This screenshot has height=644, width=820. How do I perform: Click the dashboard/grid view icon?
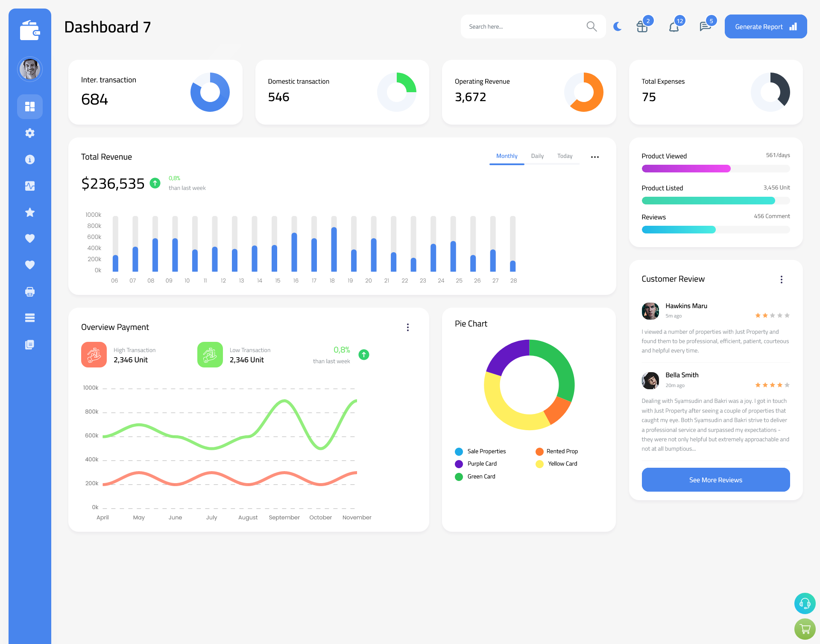point(30,106)
